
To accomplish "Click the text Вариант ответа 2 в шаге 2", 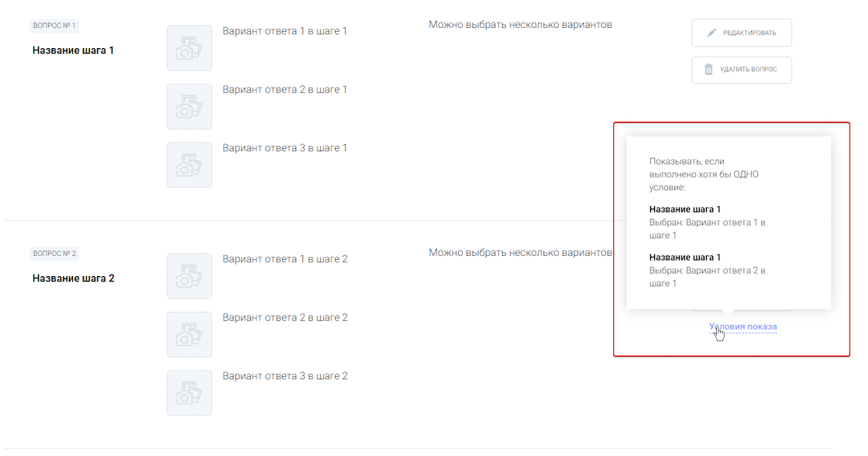I will [284, 317].
